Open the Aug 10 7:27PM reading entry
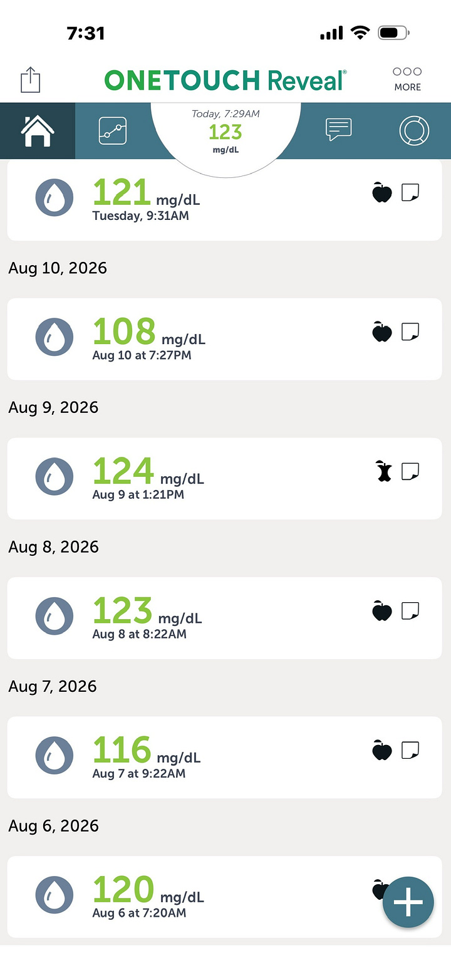The image size is (451, 980). pyautogui.click(x=224, y=339)
